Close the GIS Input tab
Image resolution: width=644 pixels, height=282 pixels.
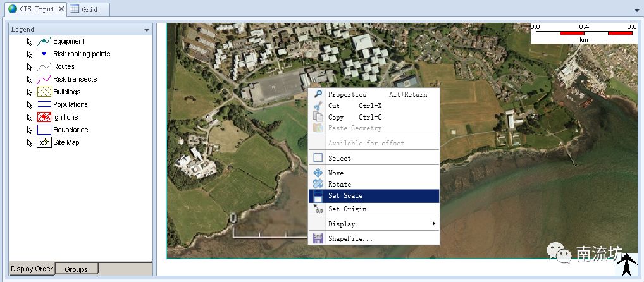[61, 9]
